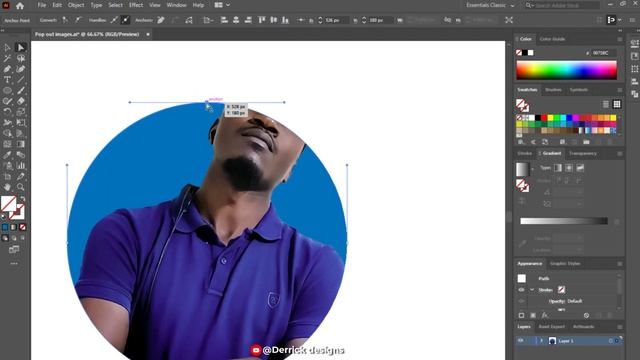The width and height of the screenshot is (640, 360).
Task: Activate the Type tool
Action: (x=7, y=80)
